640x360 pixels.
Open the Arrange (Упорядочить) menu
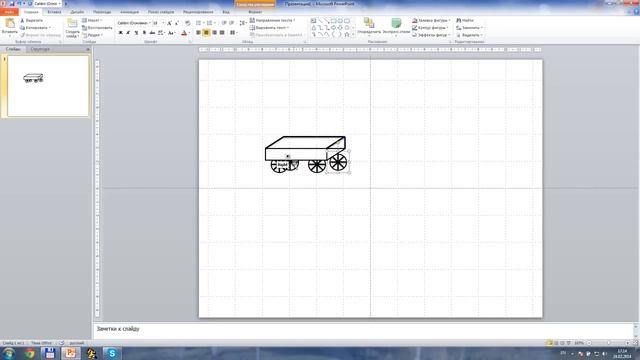click(x=369, y=26)
